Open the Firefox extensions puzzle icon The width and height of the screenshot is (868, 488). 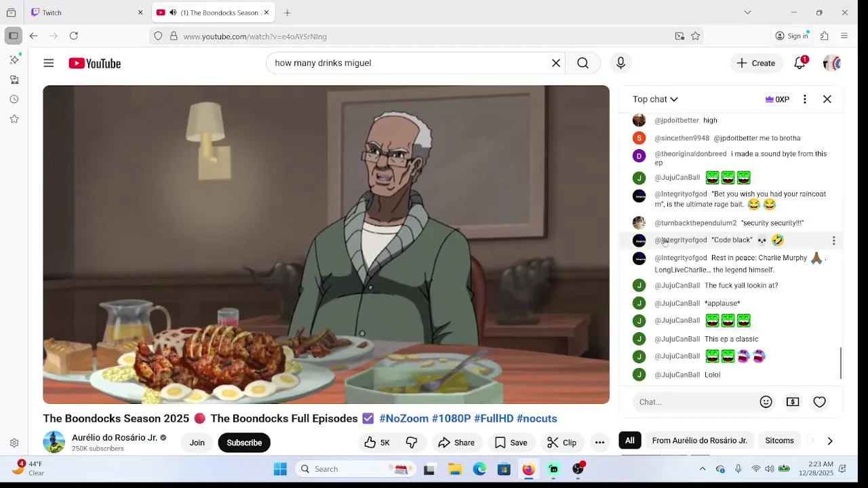tap(825, 36)
